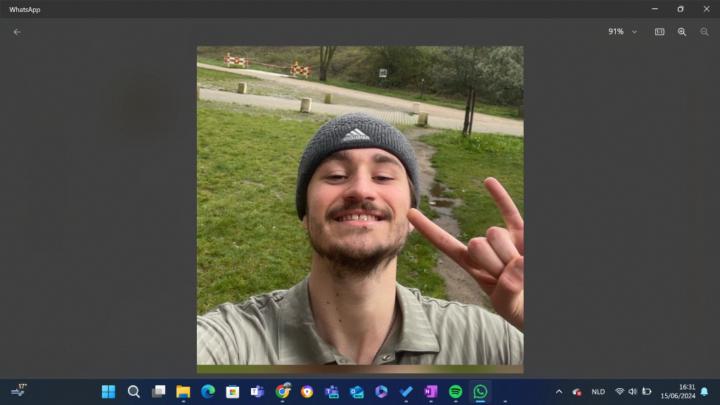This screenshot has height=405, width=720.
Task: Open the blue Teams calendar-style taskbar icon
Action: pyautogui.click(x=332, y=392)
